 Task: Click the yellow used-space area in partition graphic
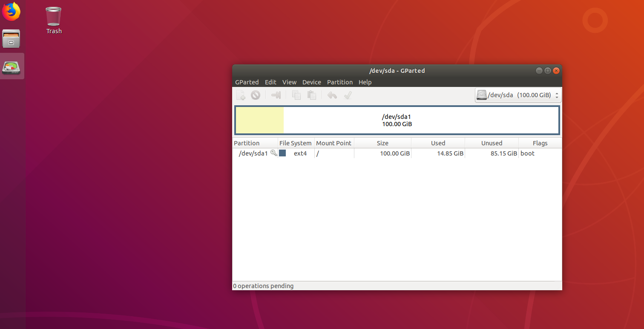[260, 120]
